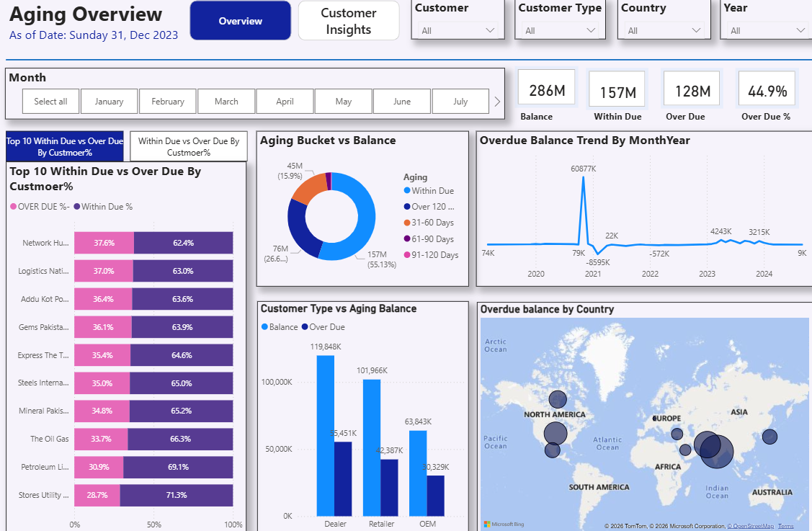The image size is (812, 531).
Task: Click the 2021 axis label on trend chart
Action: pyautogui.click(x=593, y=274)
